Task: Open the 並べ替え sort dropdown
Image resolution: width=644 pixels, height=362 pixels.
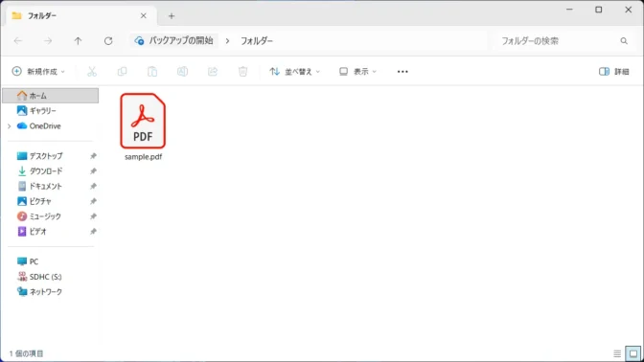Action: click(x=294, y=72)
